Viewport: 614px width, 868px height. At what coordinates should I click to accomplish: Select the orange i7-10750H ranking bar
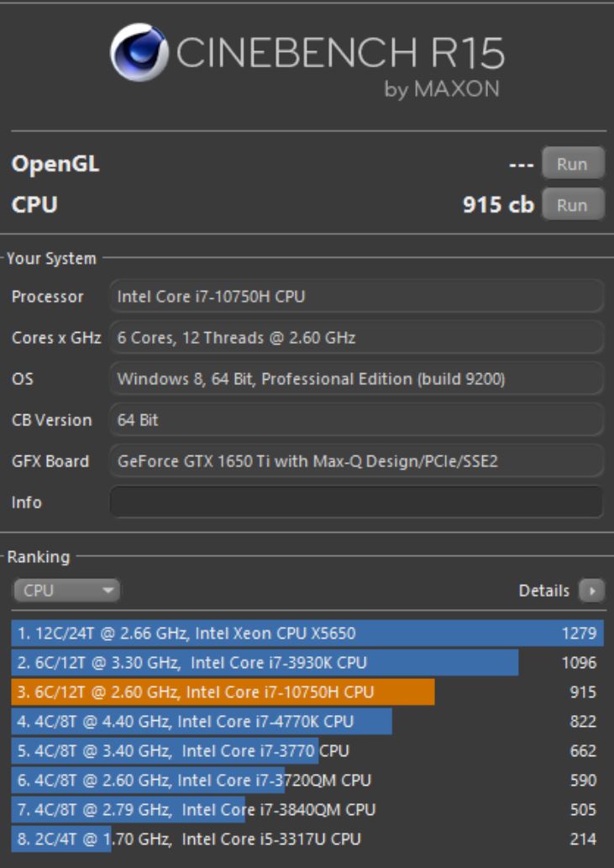pyautogui.click(x=223, y=692)
